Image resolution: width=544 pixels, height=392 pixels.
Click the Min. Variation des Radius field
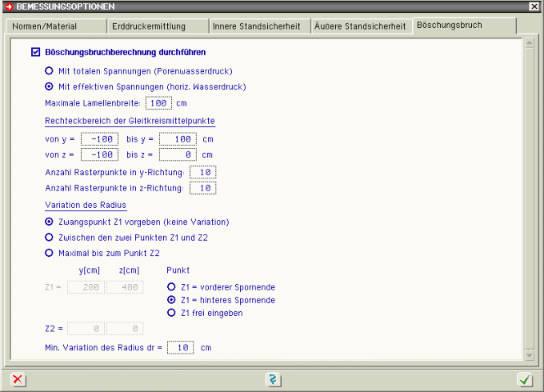pyautogui.click(x=181, y=348)
